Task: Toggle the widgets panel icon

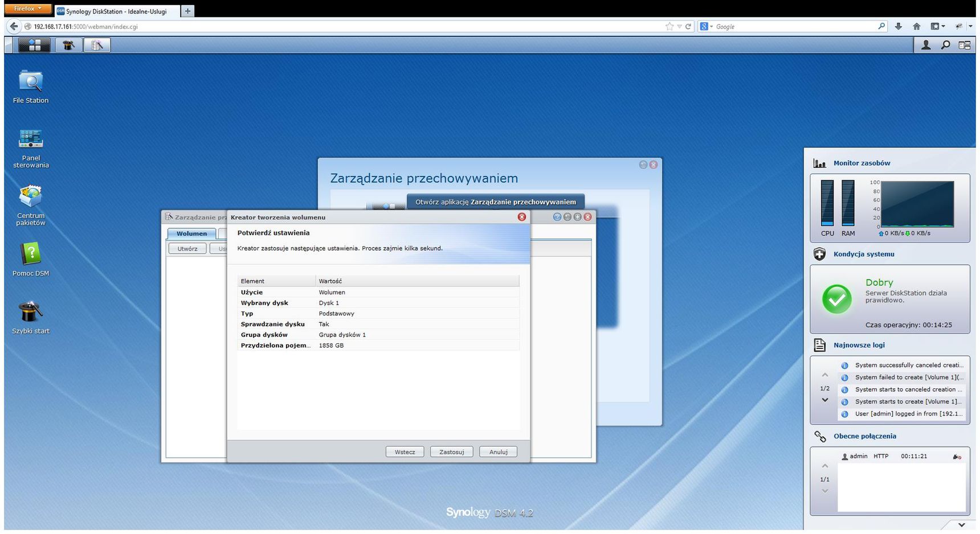Action: (964, 45)
